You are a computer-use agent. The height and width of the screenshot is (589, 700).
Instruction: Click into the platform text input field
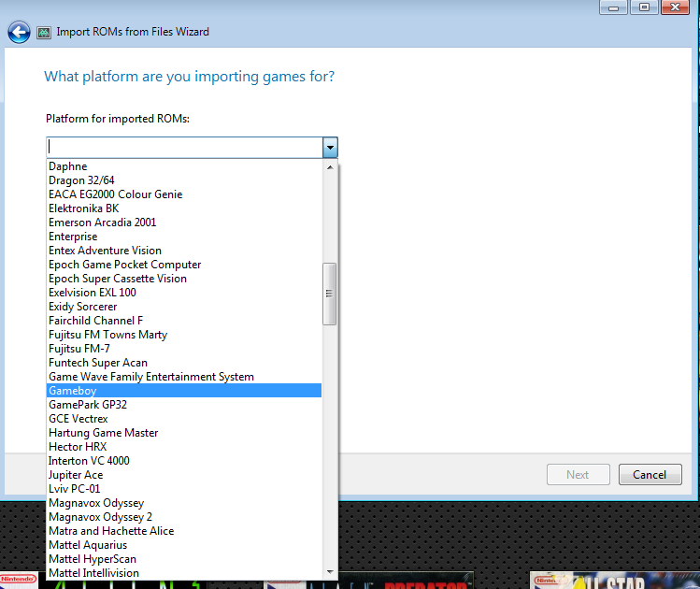point(184,148)
